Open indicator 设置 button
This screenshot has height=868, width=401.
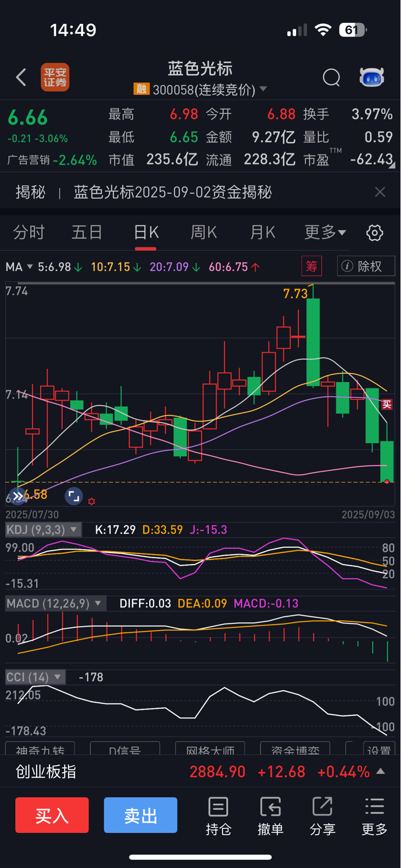point(379,749)
